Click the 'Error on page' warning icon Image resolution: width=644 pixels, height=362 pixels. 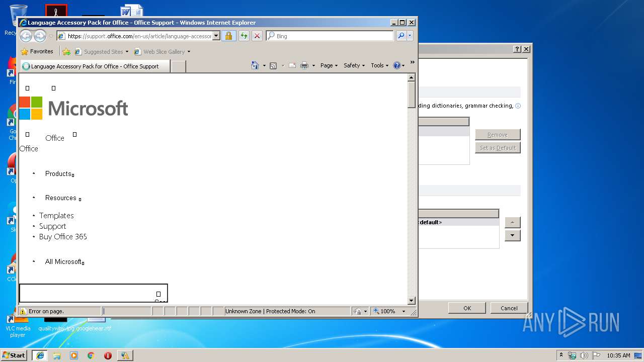coord(23,311)
